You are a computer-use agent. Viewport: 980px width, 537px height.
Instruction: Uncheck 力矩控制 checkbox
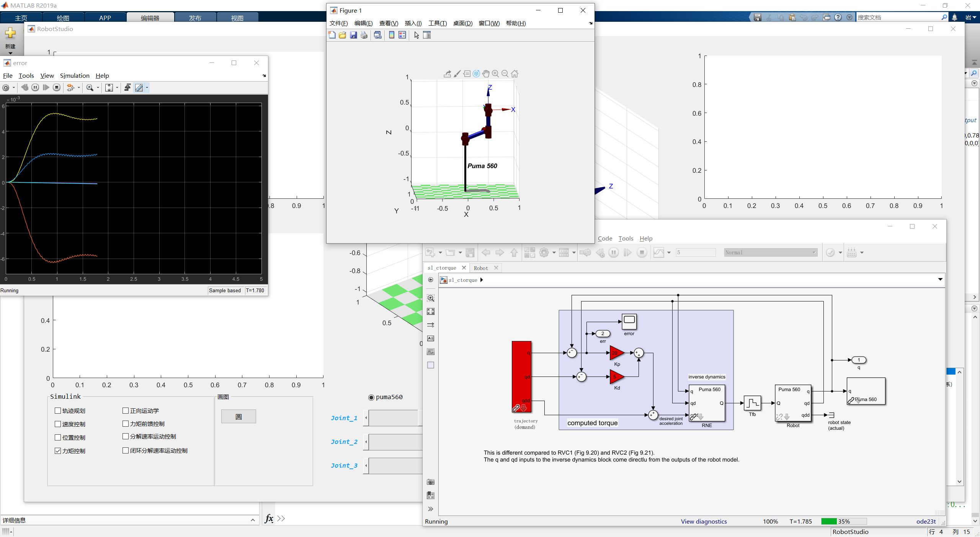pos(58,451)
